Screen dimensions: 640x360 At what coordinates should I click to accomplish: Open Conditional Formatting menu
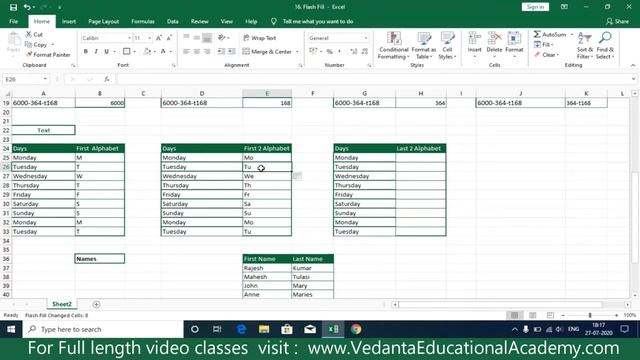[x=393, y=45]
